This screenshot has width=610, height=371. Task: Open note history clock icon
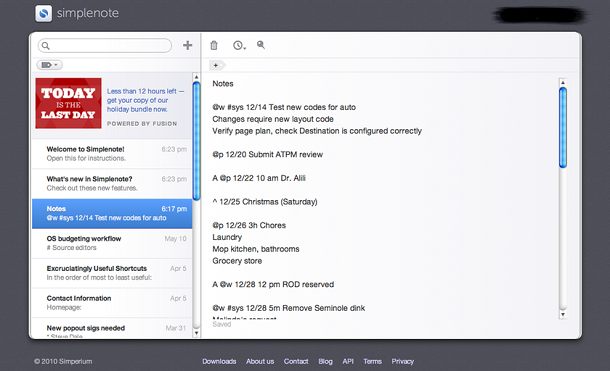click(239, 46)
